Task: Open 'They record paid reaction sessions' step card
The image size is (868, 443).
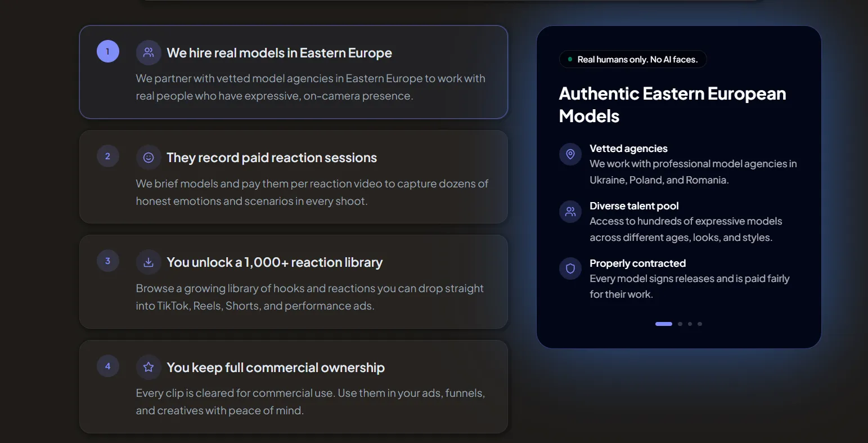Action: coord(293,177)
